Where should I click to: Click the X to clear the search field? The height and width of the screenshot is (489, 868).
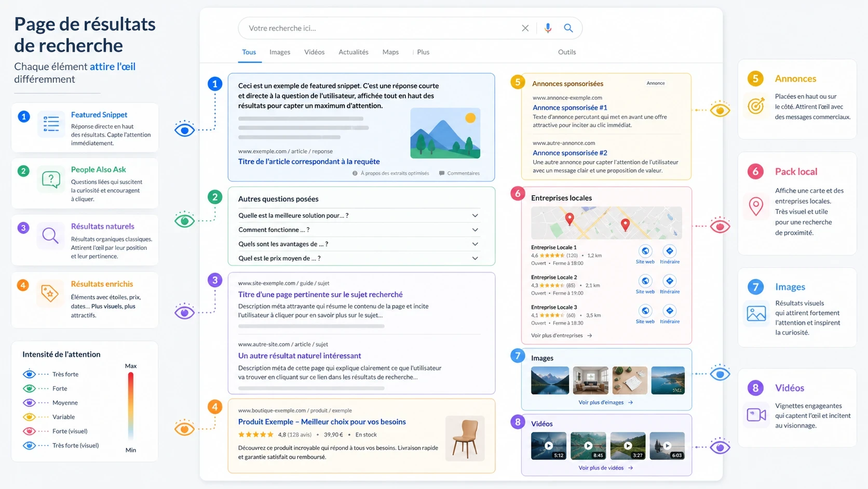point(525,28)
